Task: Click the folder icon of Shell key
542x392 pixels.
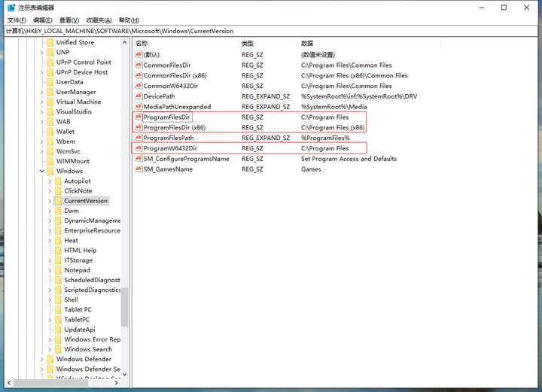Action: tap(58, 299)
